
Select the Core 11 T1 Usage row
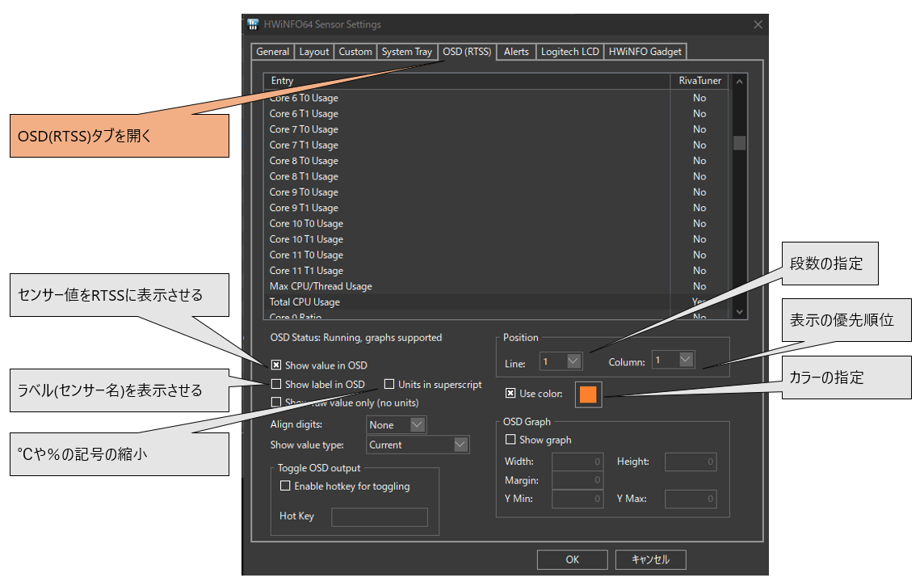click(496, 271)
